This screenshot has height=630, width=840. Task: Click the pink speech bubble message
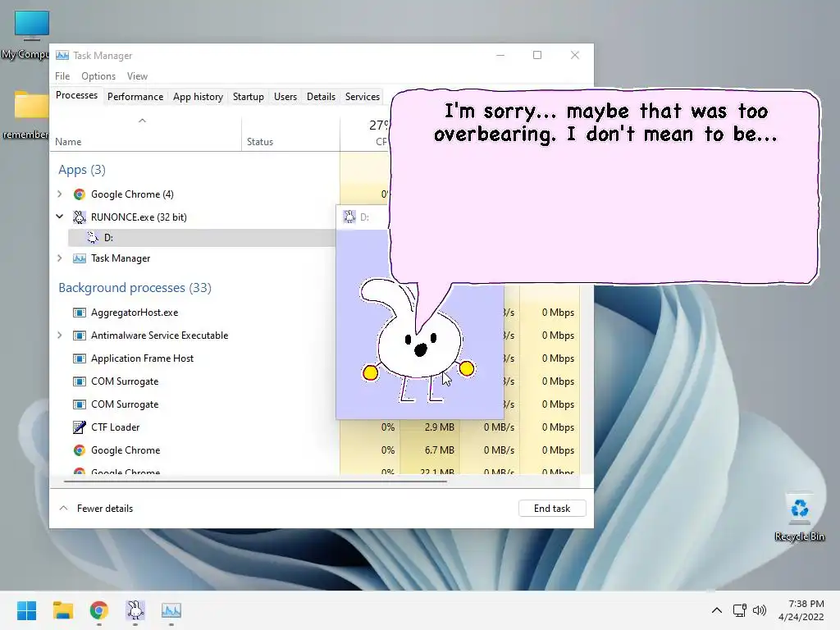605,188
